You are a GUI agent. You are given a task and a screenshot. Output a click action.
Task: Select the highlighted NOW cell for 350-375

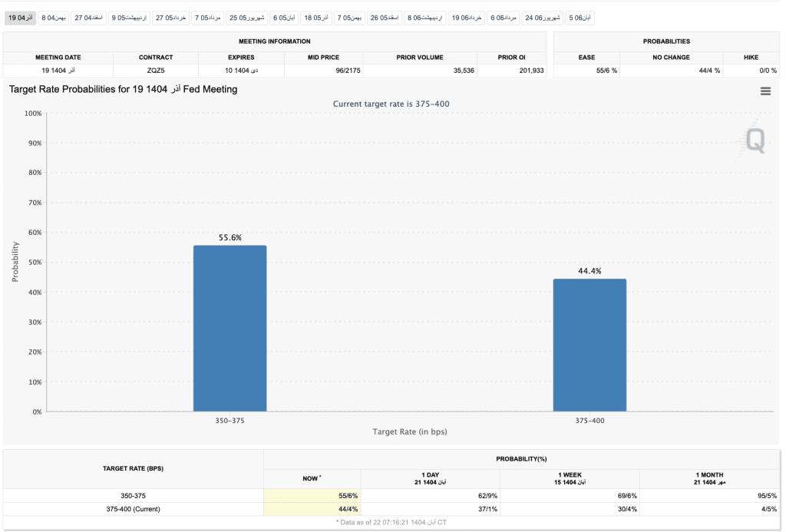point(312,496)
